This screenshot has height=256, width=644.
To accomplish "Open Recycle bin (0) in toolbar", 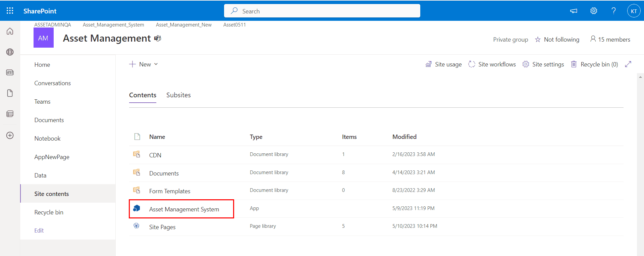I will click(595, 64).
